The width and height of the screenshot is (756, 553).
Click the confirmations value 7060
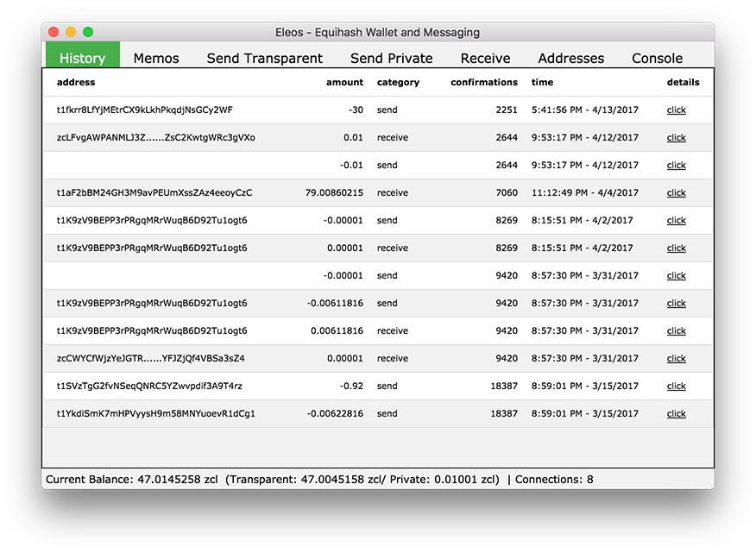point(507,193)
